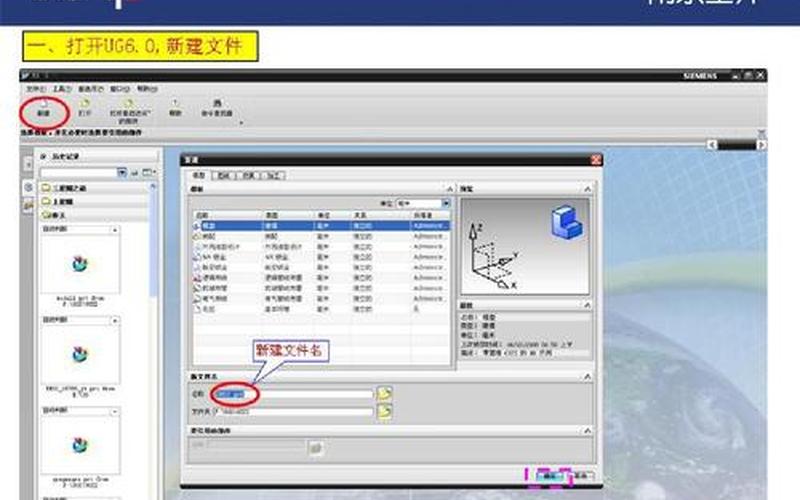Select the 外观造型设计 template row

coord(321,246)
